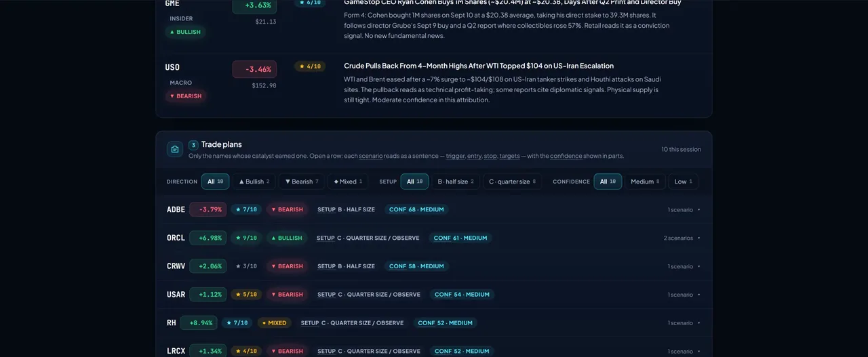Click the ORCL CONF 61 Medium chip
This screenshot has width=868, height=357.
coord(461,238)
